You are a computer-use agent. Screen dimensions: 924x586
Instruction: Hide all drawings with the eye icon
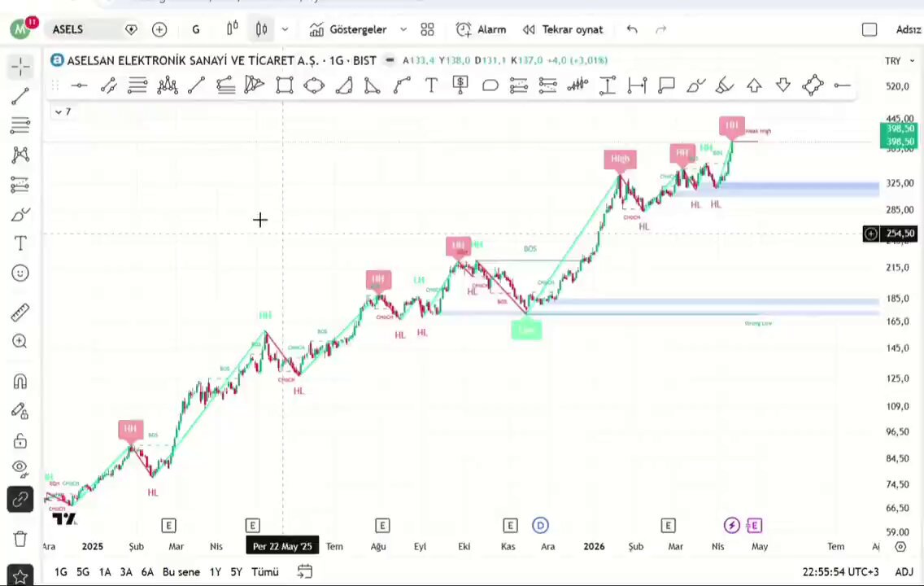coord(20,469)
